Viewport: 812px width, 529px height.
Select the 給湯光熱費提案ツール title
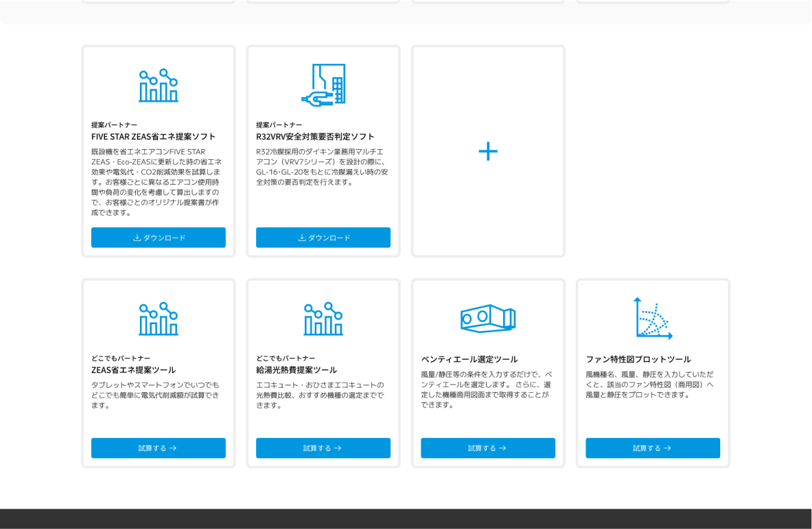(296, 370)
